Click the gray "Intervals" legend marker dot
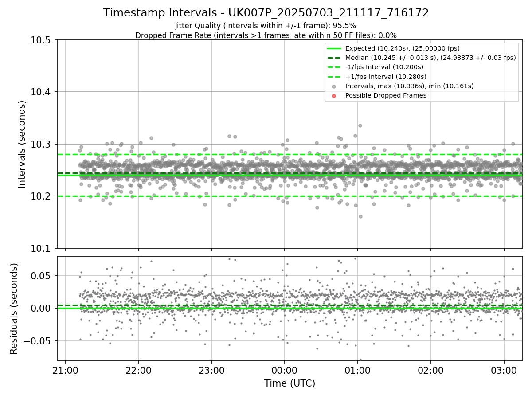Image resolution: width=532 pixels, height=399 pixels. coord(334,86)
